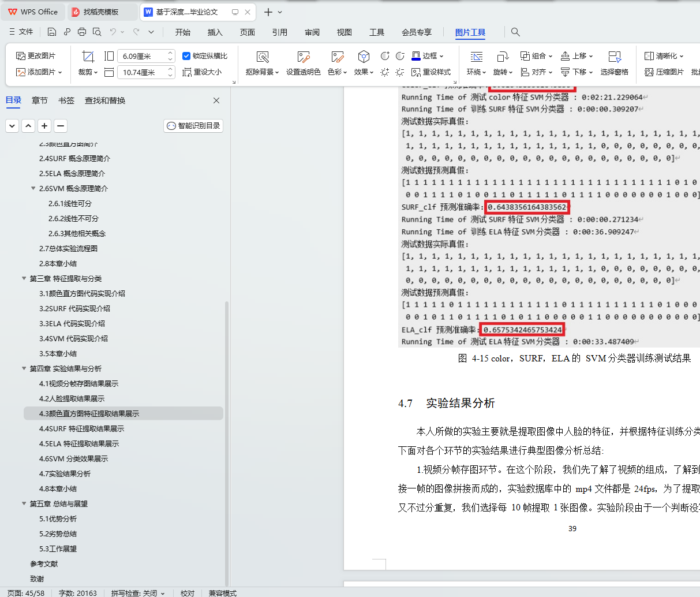Click the outline down-arrow level button
Screen dimensions: 700x597
pyautogui.click(x=12, y=126)
